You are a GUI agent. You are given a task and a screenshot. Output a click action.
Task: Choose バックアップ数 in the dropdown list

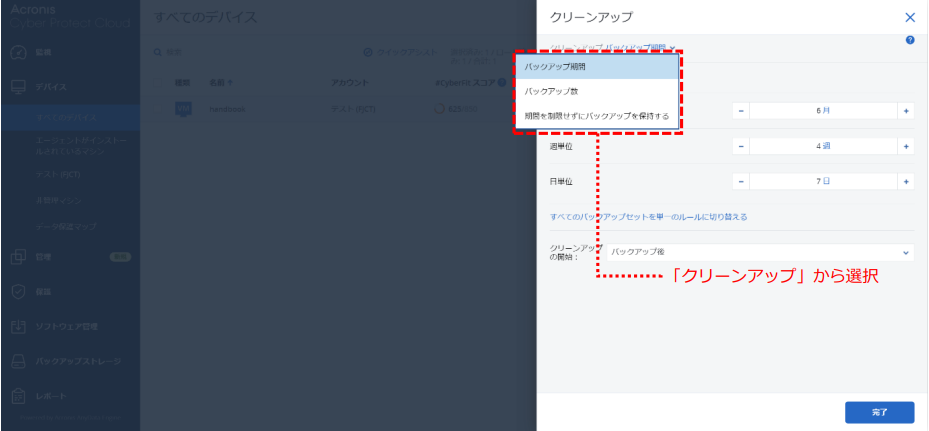[597, 91]
